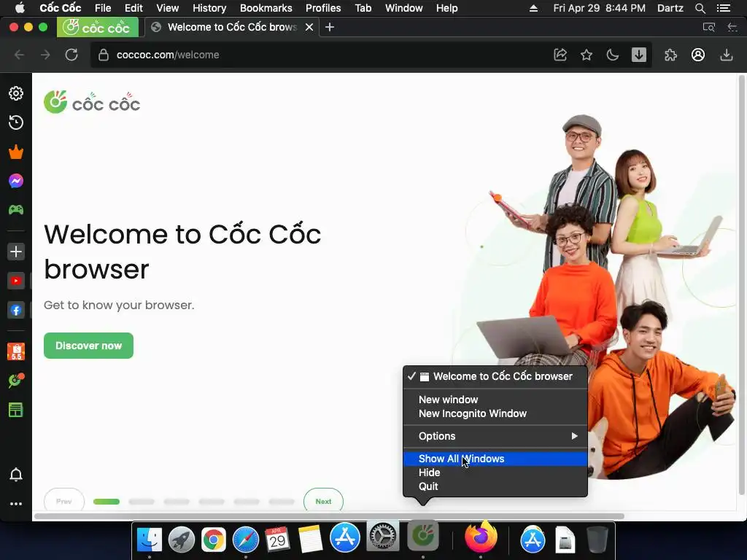
Task: Click the Forward navigation arrow
Action: coord(45,55)
